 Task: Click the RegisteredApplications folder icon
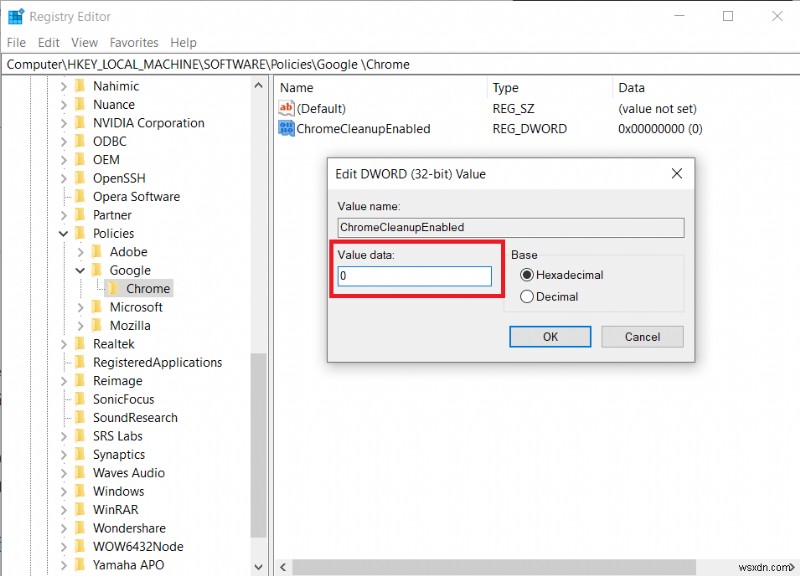[x=80, y=362]
